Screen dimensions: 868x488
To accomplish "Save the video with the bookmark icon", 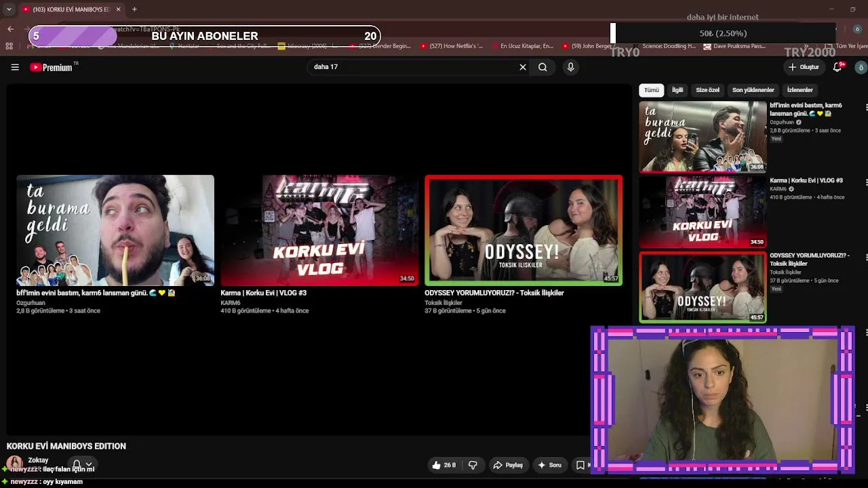I will [x=580, y=465].
